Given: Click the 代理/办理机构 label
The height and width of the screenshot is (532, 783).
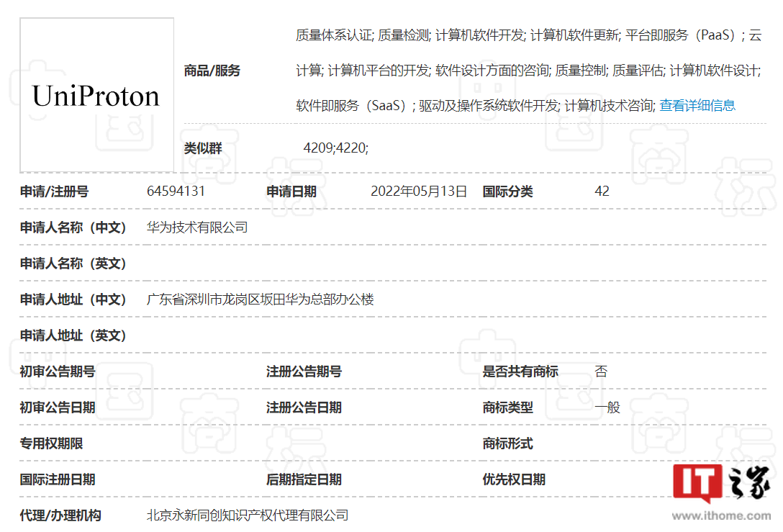Looking at the screenshot, I should 60,515.
